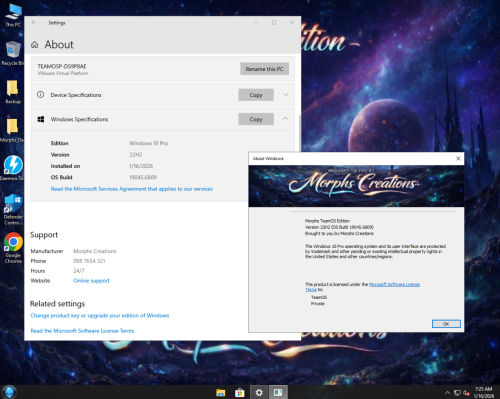
Task: Open the Start menu alien button
Action: [x=10, y=392]
